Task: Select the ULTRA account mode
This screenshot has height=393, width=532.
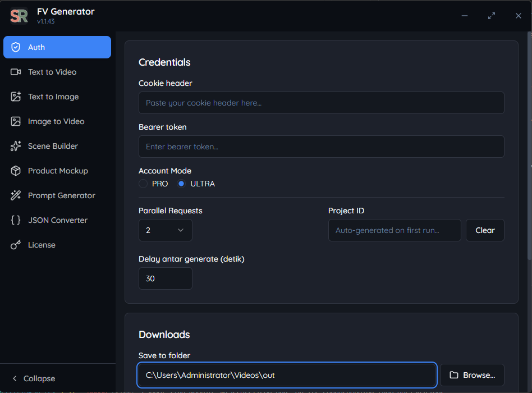Action: click(181, 184)
